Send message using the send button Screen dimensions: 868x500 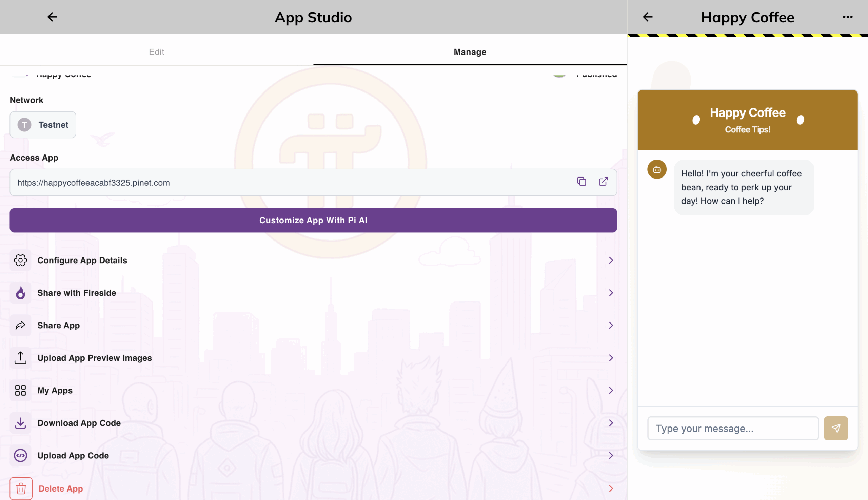point(836,428)
